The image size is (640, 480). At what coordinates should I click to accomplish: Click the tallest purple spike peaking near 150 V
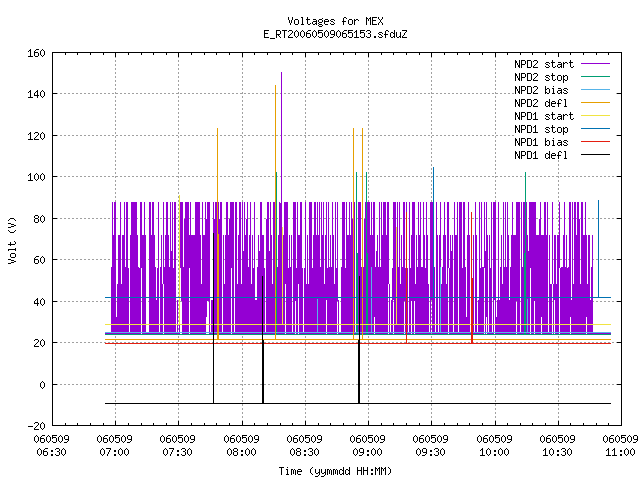coord(281,137)
